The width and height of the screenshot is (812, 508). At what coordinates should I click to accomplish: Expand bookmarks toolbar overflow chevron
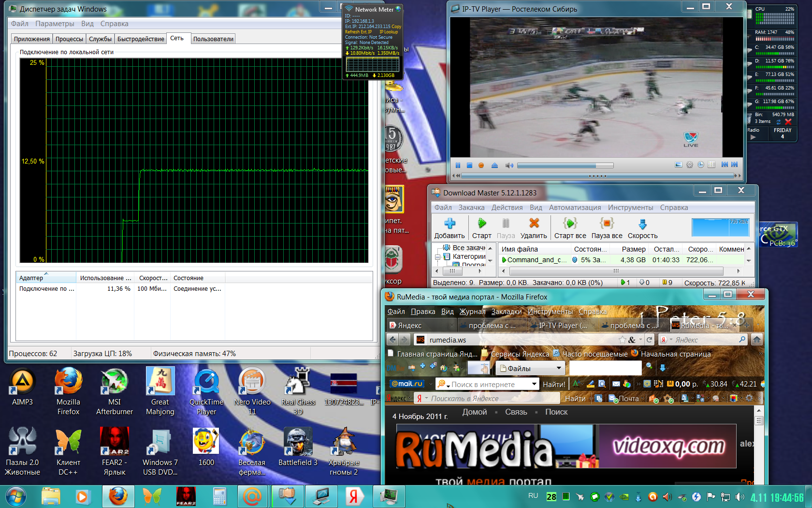click(x=760, y=354)
